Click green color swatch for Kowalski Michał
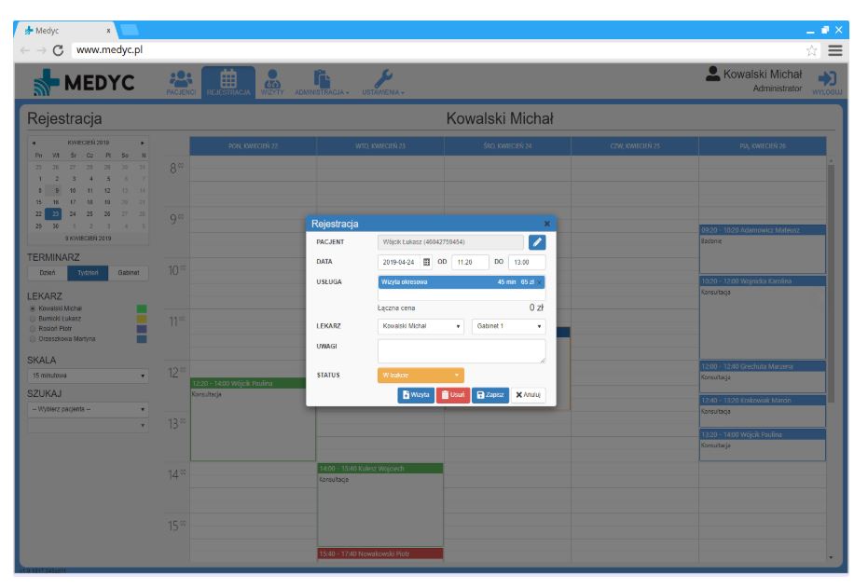The image size is (868, 588). [141, 307]
